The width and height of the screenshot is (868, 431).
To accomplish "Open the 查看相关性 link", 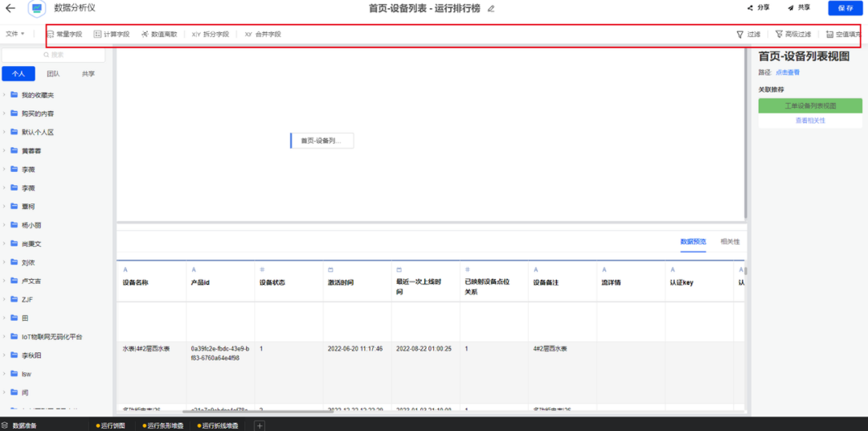I will coord(810,121).
